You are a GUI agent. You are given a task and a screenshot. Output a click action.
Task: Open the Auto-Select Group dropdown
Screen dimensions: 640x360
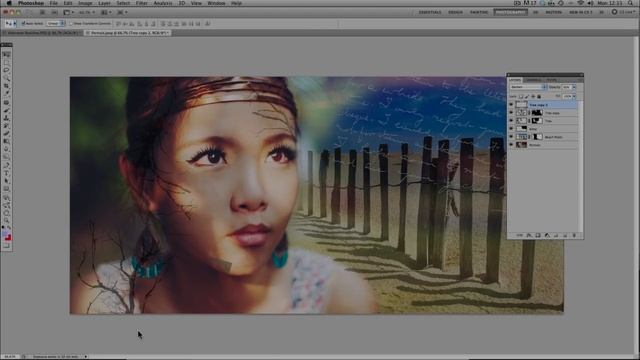(56, 23)
